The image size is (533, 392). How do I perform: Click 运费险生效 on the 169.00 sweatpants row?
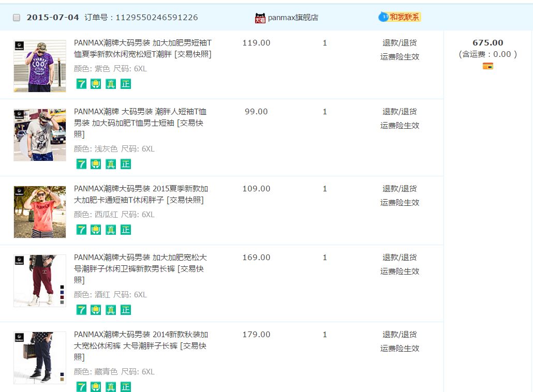tap(399, 272)
